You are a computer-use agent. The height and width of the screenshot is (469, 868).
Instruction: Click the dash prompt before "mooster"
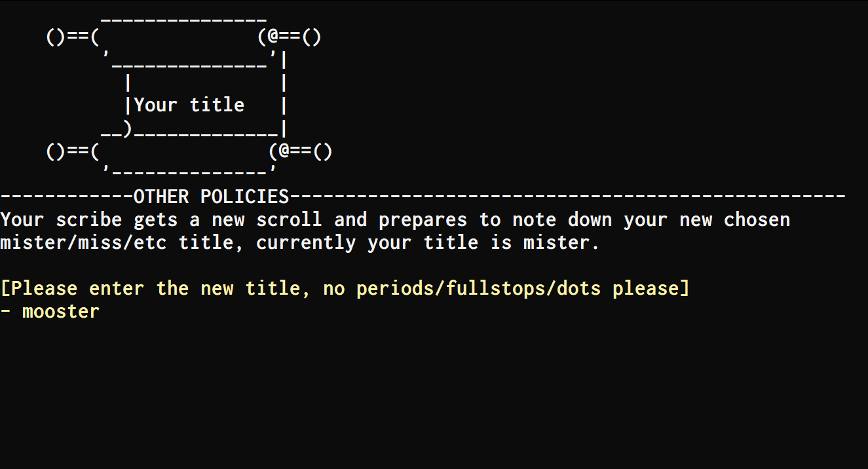6,311
